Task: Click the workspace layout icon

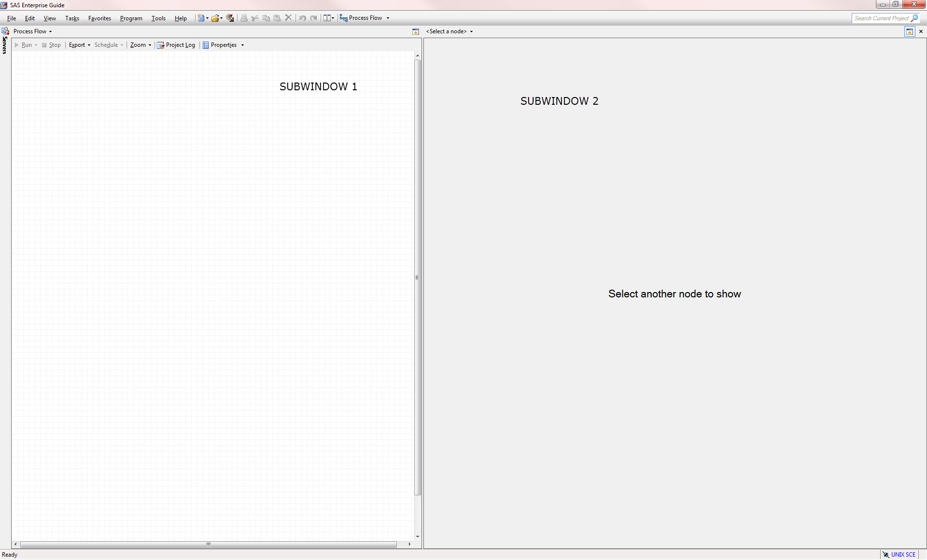Action: tap(327, 18)
